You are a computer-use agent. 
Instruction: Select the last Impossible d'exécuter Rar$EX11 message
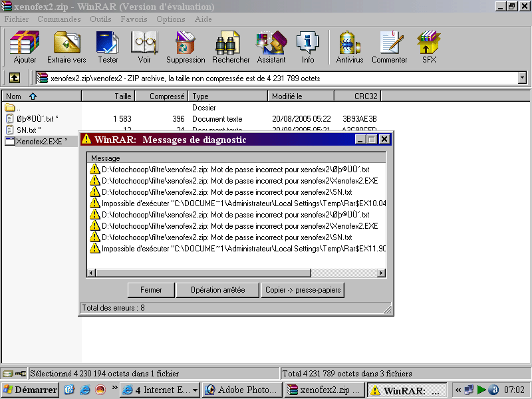237,248
